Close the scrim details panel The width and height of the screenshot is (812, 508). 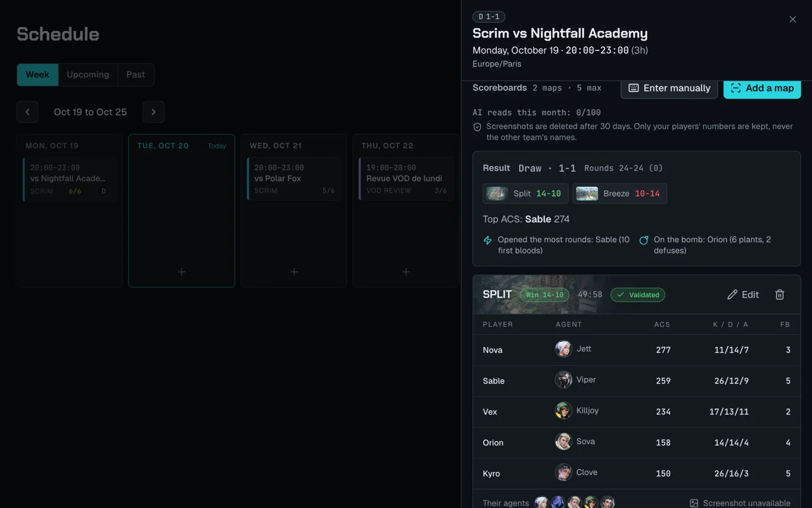792,19
